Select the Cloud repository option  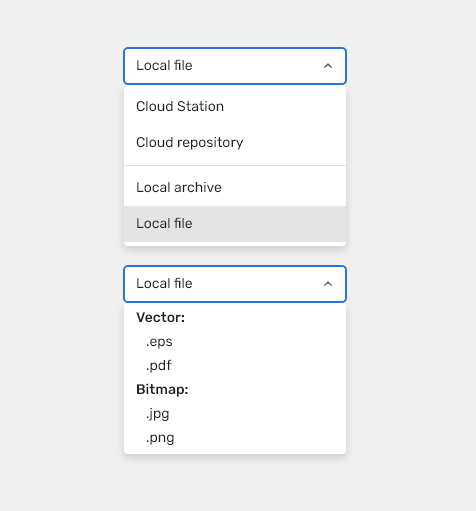tap(235, 143)
